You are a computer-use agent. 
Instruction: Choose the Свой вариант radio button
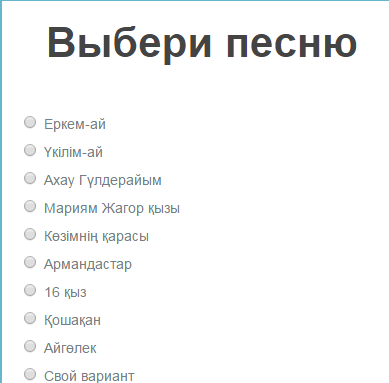30,374
